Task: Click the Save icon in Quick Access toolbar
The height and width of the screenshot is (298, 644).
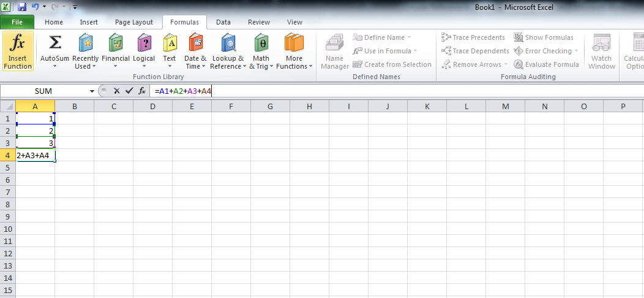Action: tap(22, 7)
